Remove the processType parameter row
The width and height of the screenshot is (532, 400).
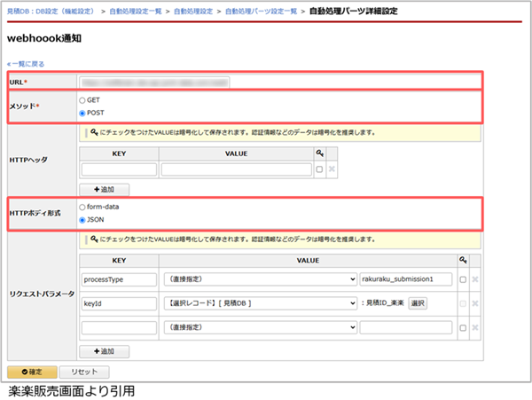point(475,279)
